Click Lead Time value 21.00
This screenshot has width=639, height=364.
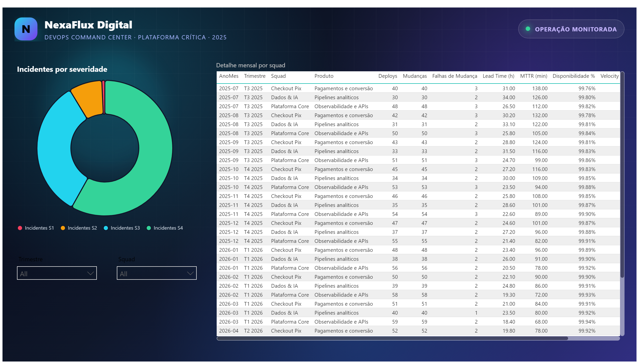pyautogui.click(x=509, y=304)
